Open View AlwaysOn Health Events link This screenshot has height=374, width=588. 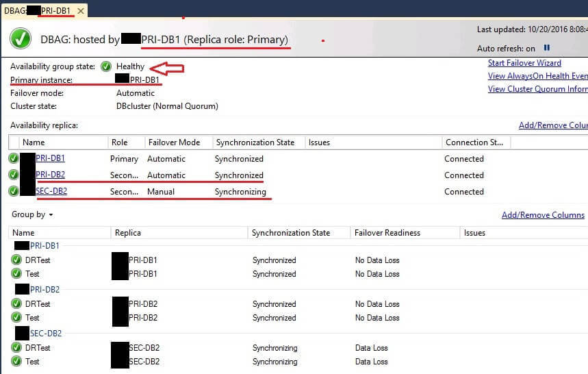coord(537,76)
